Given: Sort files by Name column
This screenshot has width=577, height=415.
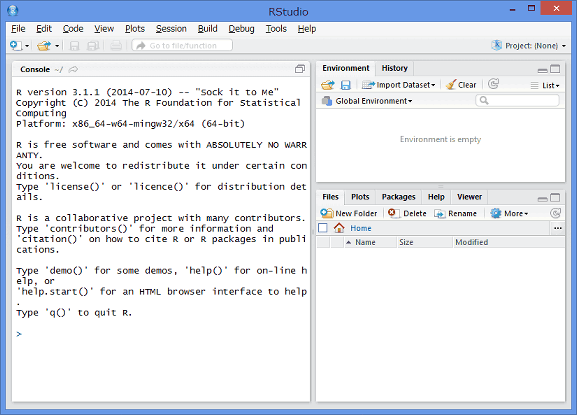Looking at the screenshot, I should point(370,242).
